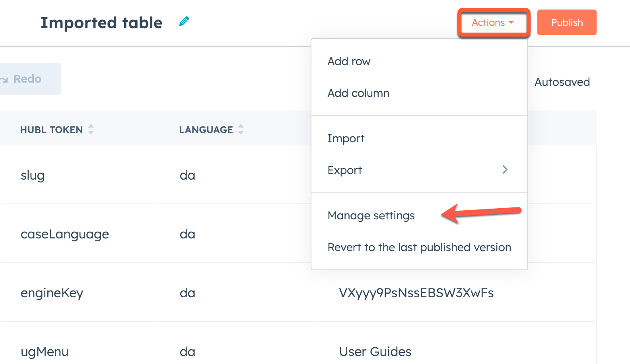The width and height of the screenshot is (630, 364).
Task: Click the VXyyy9PsNssEBSW3XwFs value cell
Action: point(457,292)
